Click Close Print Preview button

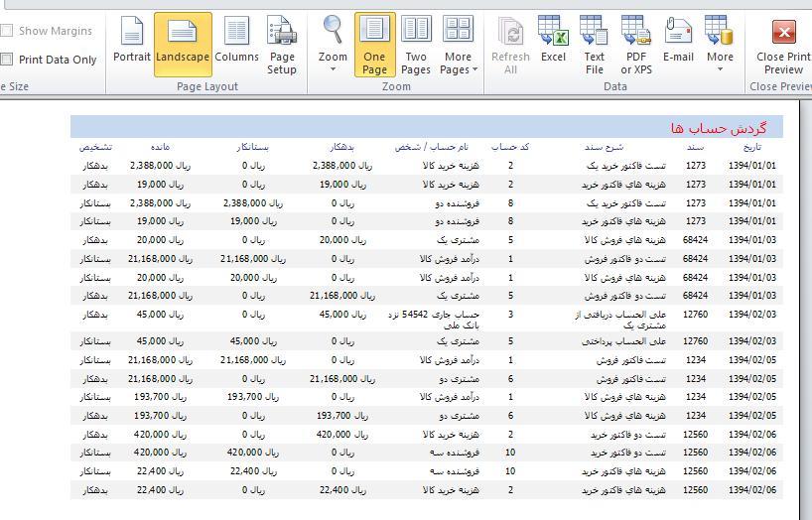pos(783,46)
